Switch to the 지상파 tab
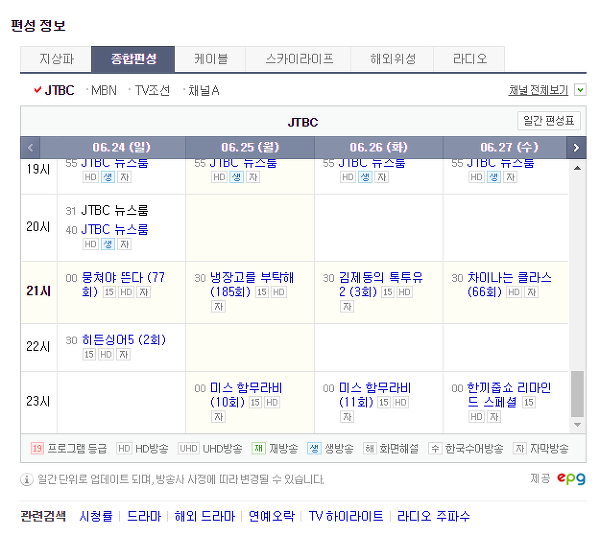Screen dimensions: 600x535 tap(56, 59)
